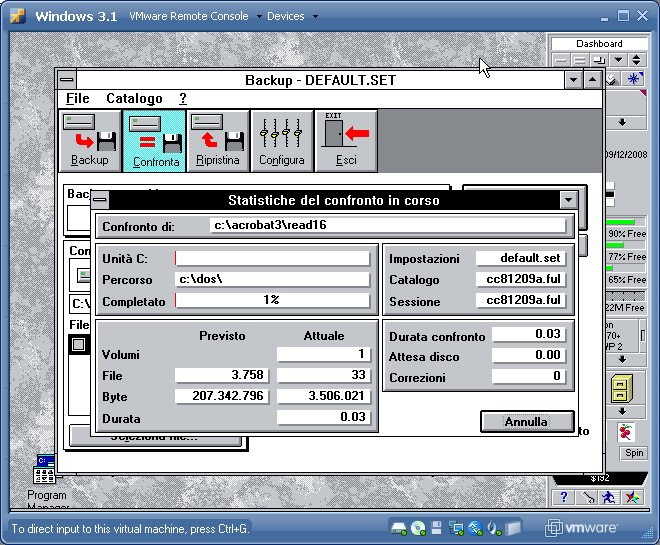Open the Catalogo menu
The height and width of the screenshot is (545, 660).
[134, 98]
